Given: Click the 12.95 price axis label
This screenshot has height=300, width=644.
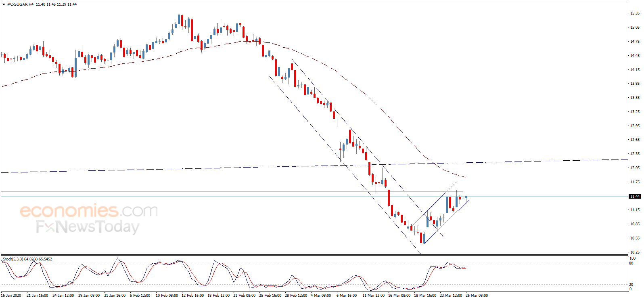Looking at the screenshot, I should pyautogui.click(x=635, y=126).
